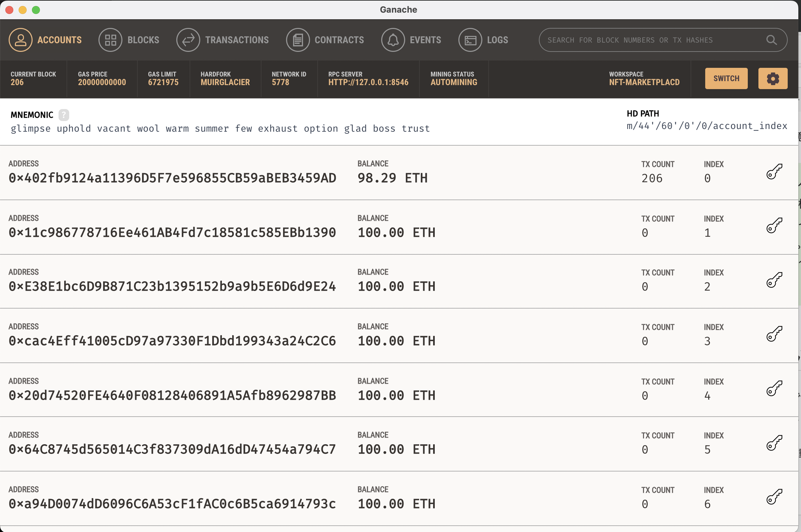This screenshot has height=532, width=801.
Task: Open the Logs panel icon
Action: [470, 40]
